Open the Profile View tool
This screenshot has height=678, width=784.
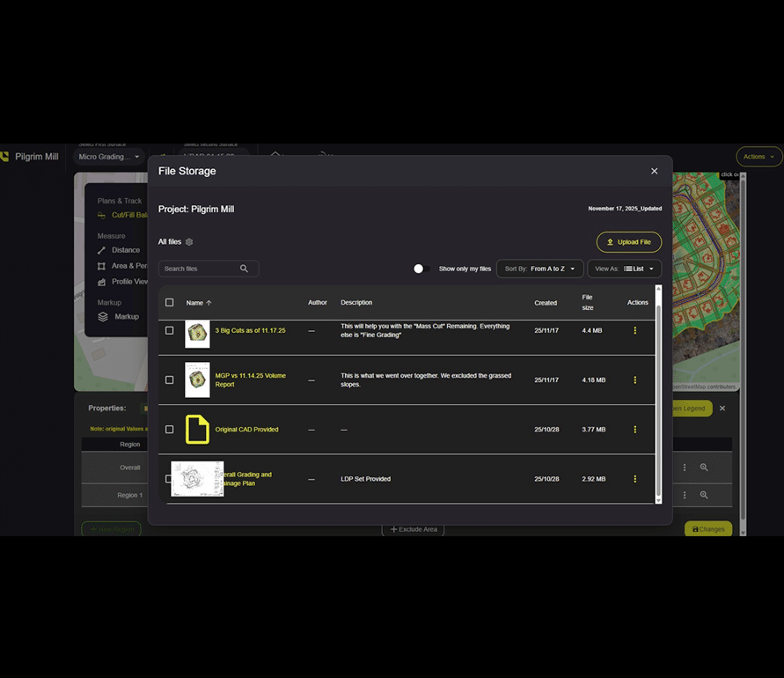point(125,283)
